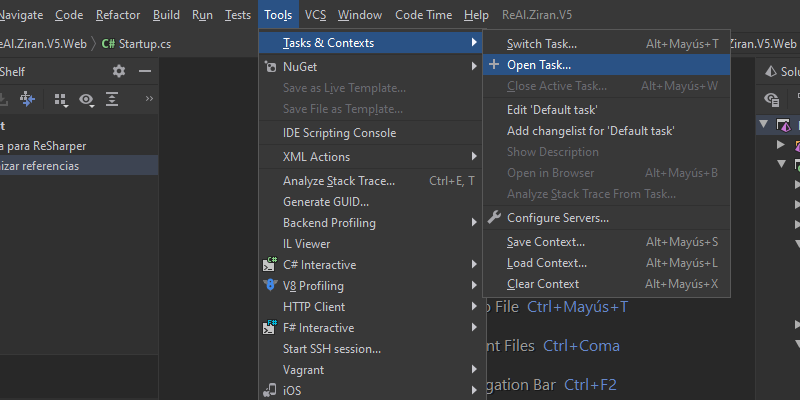Open the View Options eye dropdown

tap(87, 99)
